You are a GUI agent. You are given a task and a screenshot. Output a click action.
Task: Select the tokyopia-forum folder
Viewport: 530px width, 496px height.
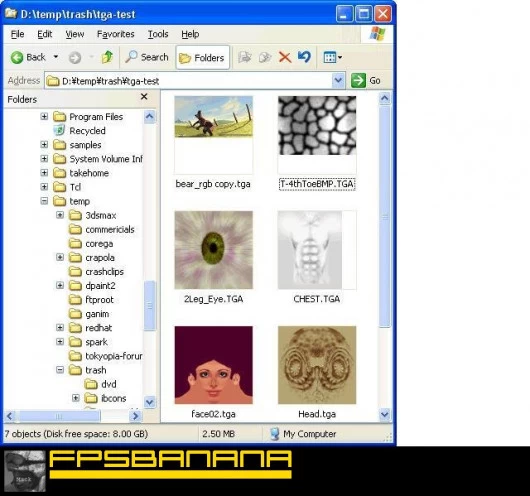pyautogui.click(x=105, y=356)
